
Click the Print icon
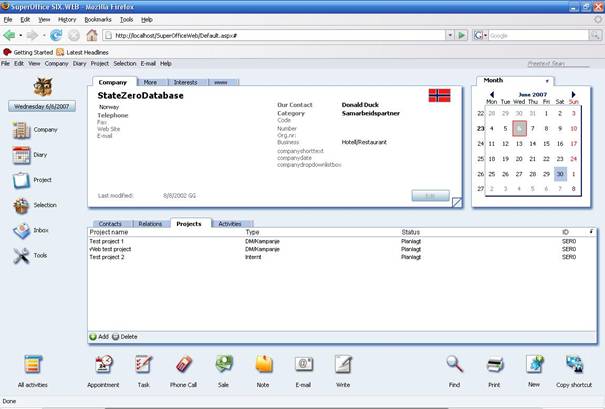click(495, 364)
